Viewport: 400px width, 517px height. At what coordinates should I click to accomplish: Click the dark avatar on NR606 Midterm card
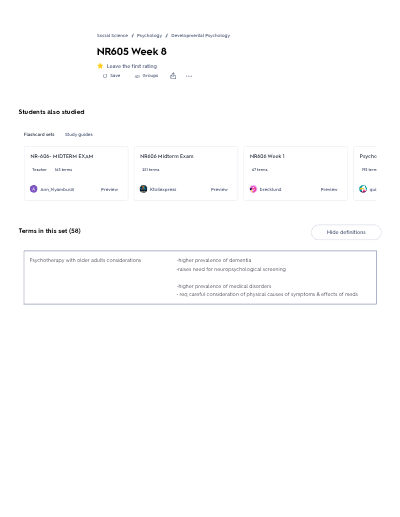[143, 189]
